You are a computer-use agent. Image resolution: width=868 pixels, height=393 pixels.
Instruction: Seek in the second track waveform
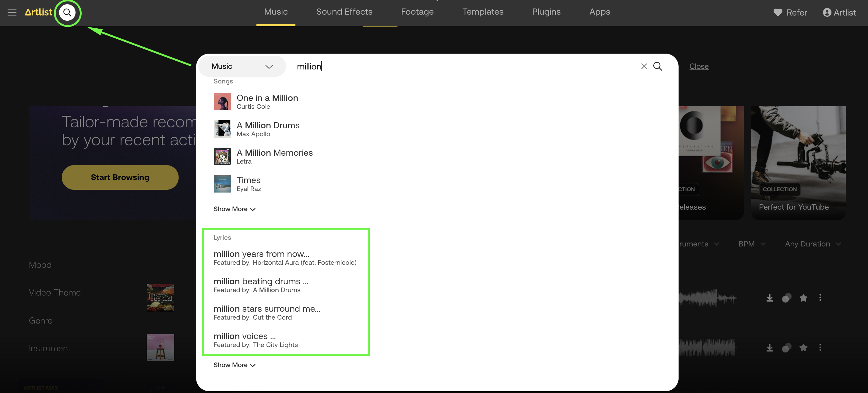click(707, 348)
